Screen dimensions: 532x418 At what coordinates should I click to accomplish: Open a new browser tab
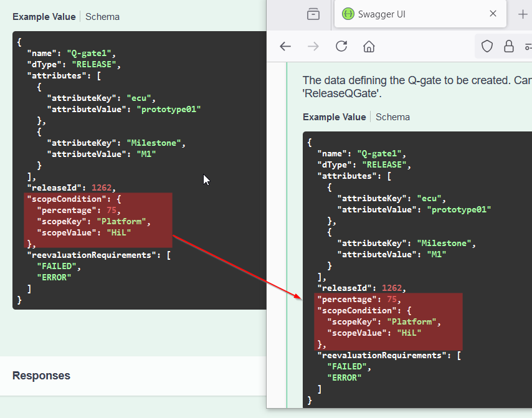click(522, 14)
